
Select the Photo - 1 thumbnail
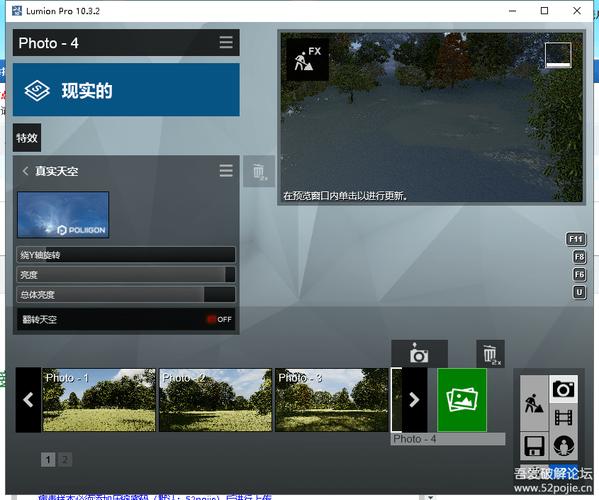(99, 400)
